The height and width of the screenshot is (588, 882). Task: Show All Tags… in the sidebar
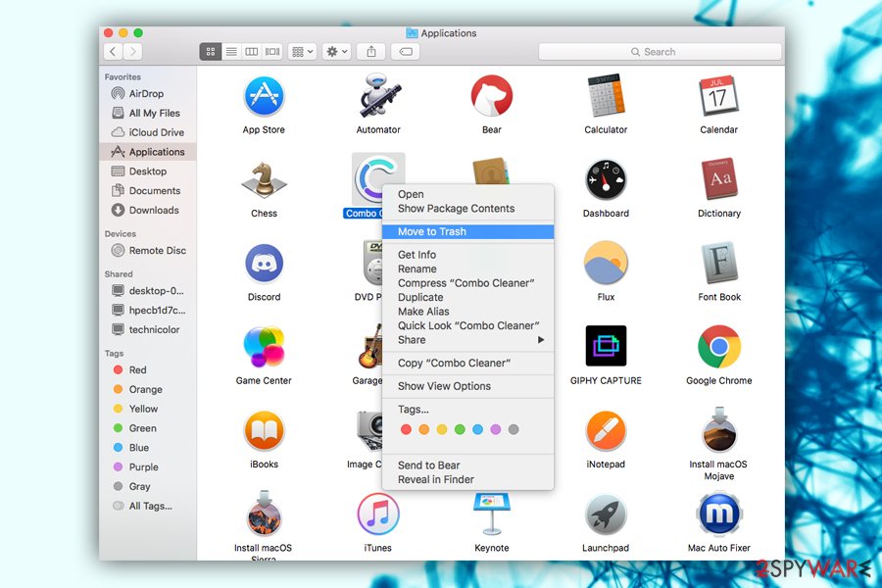pos(147,506)
